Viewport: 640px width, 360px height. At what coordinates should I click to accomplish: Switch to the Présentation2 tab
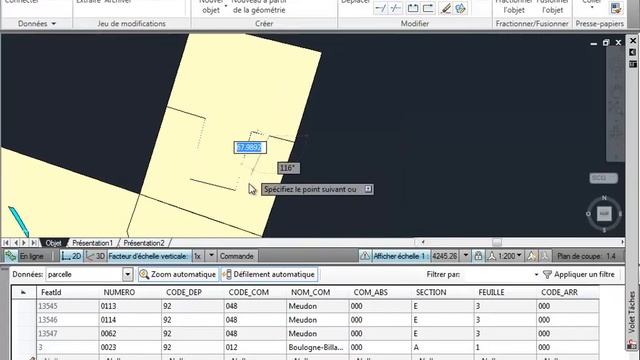coord(144,243)
